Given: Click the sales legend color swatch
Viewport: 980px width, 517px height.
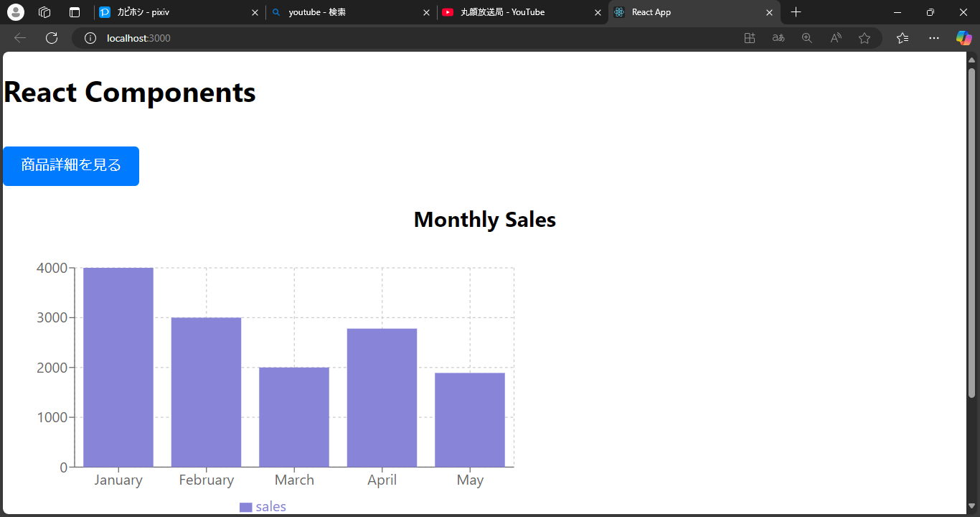Looking at the screenshot, I should (245, 508).
